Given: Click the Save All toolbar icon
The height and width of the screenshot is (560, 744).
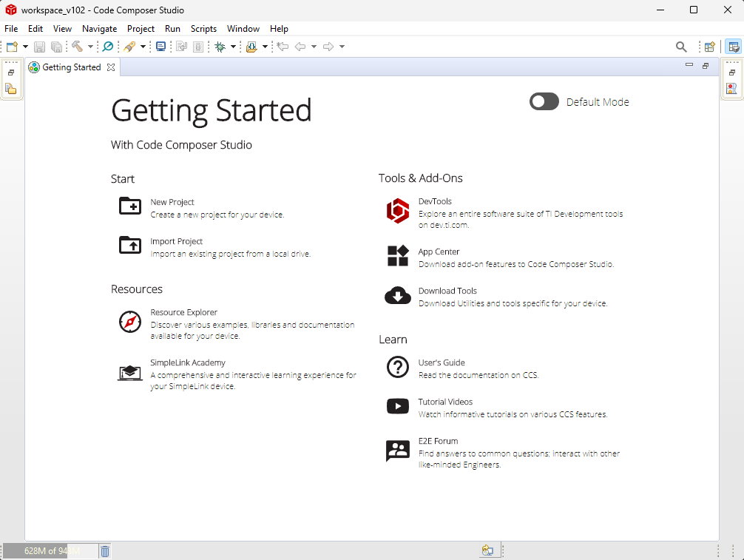Looking at the screenshot, I should (56, 47).
